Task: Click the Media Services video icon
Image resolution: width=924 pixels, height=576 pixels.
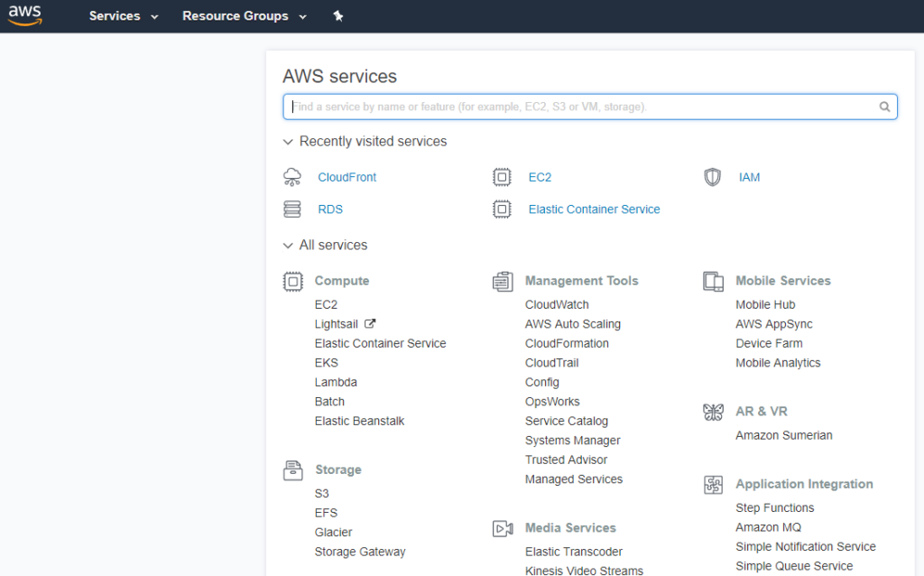Action: click(503, 528)
